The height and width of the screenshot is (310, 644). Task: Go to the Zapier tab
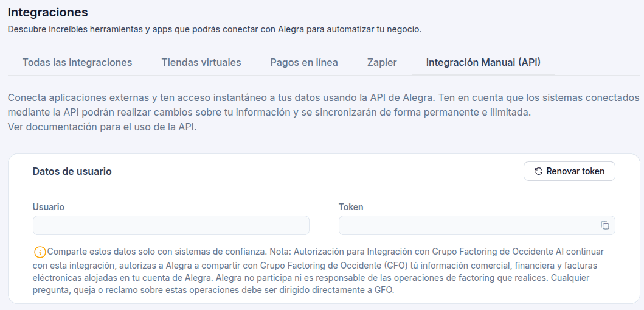coord(382,63)
